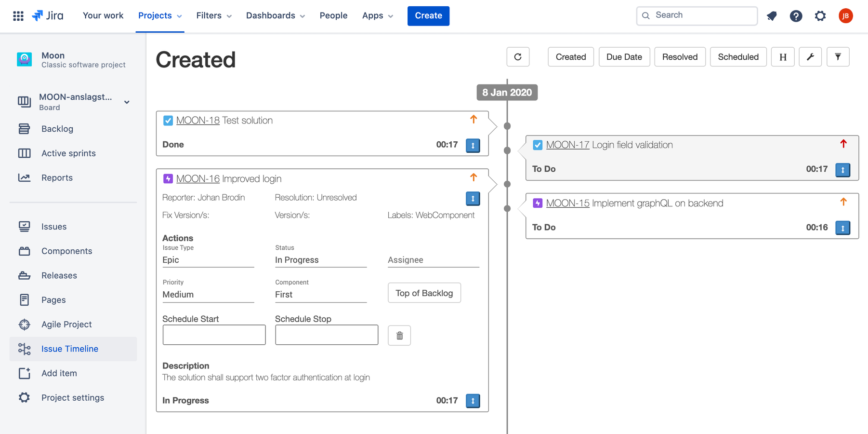Open the Component First dropdown
Screen dimensions: 868x434
tap(321, 295)
